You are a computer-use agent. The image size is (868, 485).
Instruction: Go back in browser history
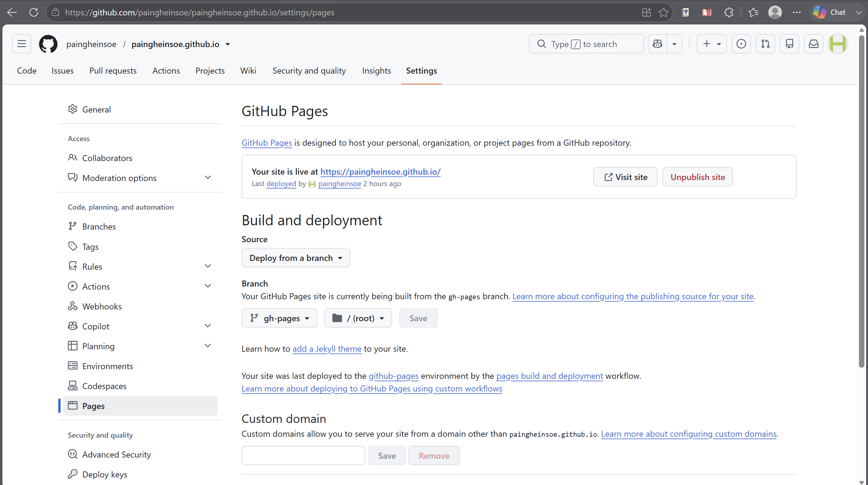tap(12, 12)
